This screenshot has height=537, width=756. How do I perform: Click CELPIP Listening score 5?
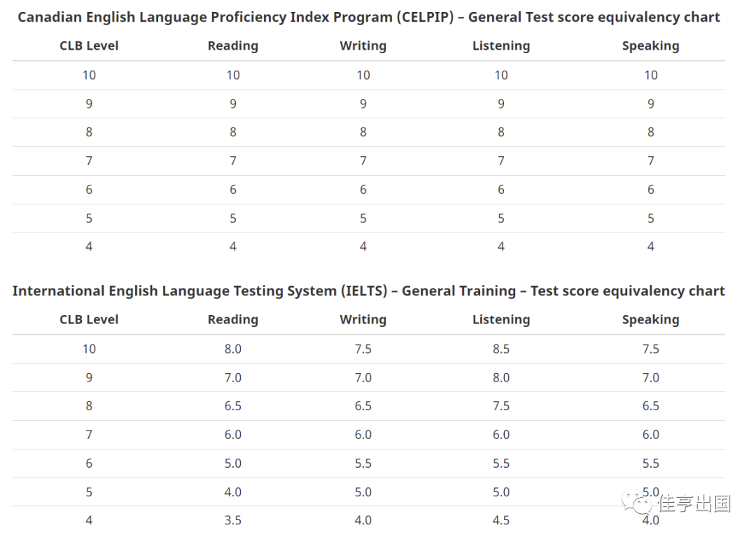pyautogui.click(x=501, y=218)
